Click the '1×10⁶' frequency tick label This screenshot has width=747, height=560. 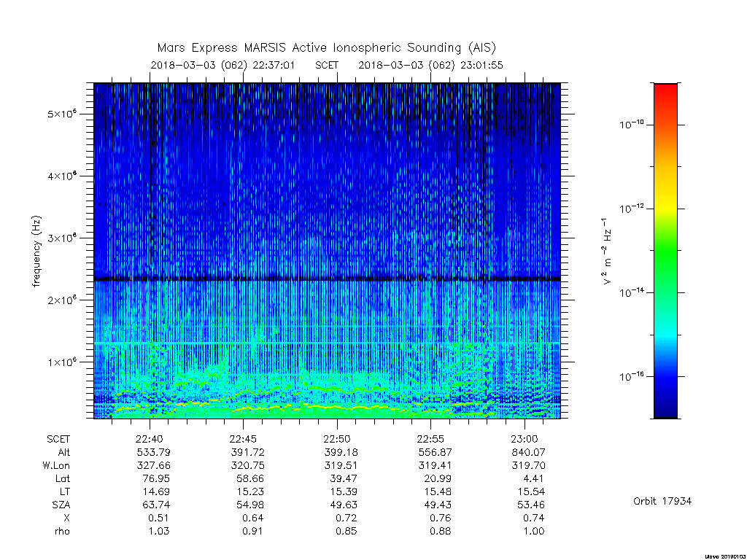coord(61,362)
